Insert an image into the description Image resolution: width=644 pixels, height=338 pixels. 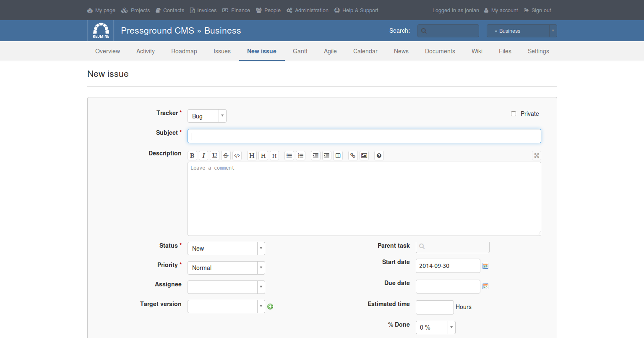(x=364, y=156)
